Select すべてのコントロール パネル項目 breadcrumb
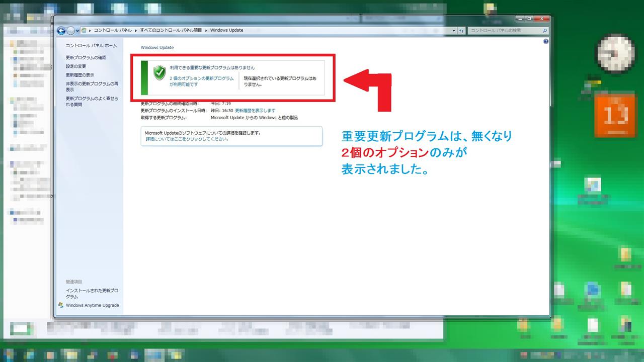This screenshot has height=362, width=644. click(171, 30)
